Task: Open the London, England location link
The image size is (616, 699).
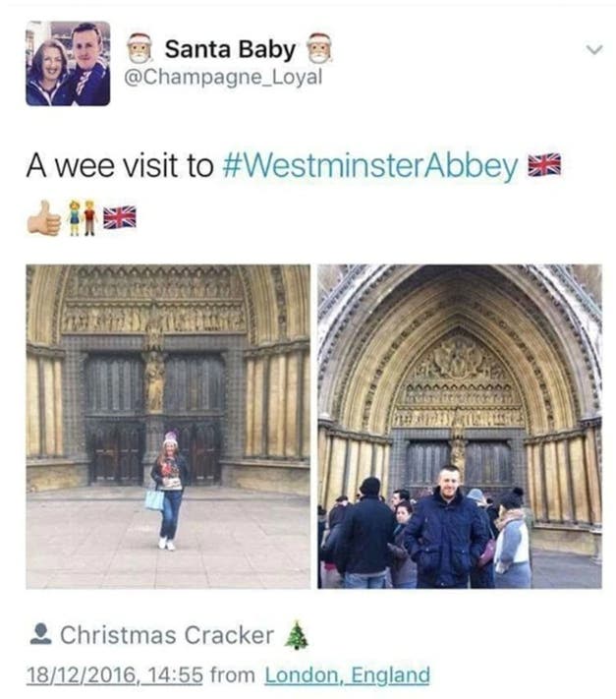Action: [348, 675]
